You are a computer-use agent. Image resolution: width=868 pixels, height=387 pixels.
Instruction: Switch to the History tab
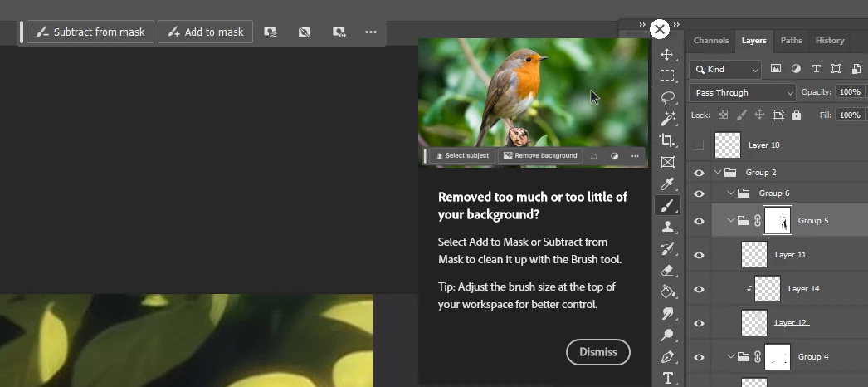(x=830, y=41)
